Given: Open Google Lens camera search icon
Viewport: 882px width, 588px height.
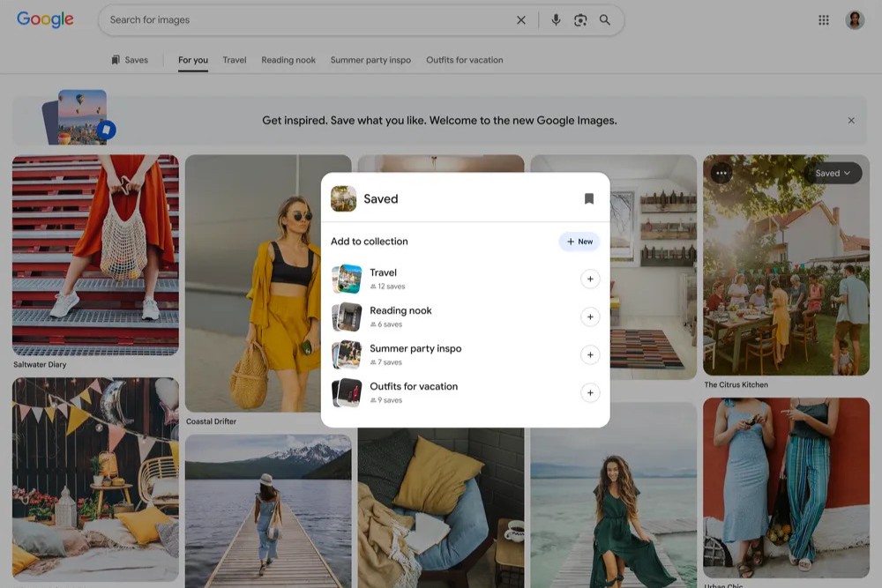Looking at the screenshot, I should point(580,20).
